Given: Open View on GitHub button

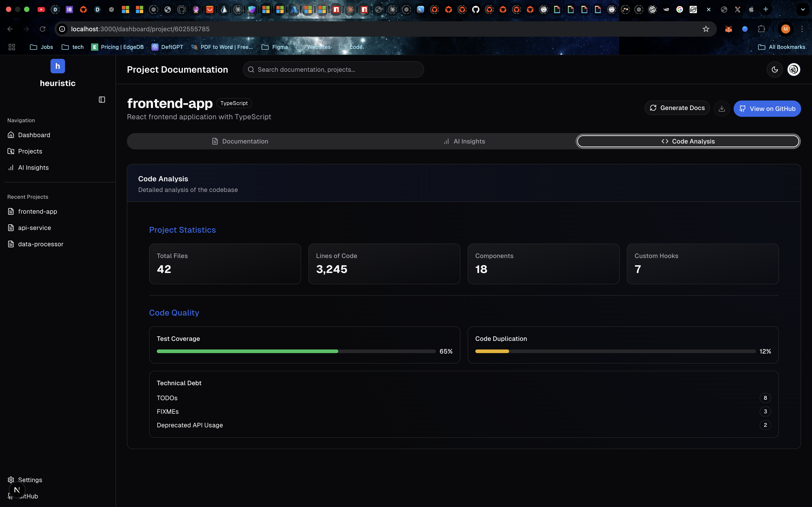Looking at the screenshot, I should coord(767,109).
